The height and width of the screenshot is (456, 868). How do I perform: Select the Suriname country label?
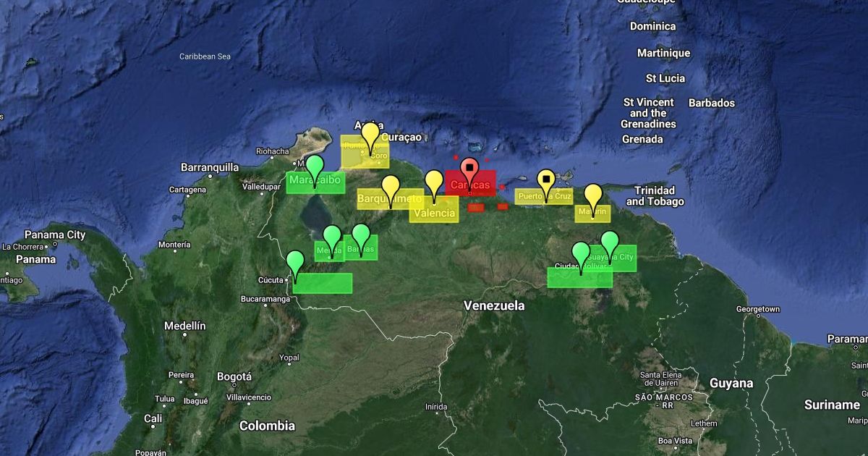point(832,405)
